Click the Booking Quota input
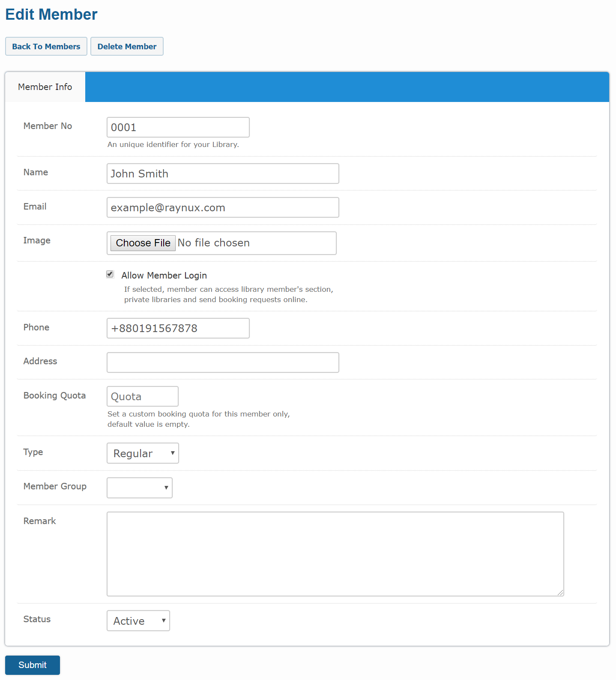Viewport: 616px width, 680px height. (143, 396)
